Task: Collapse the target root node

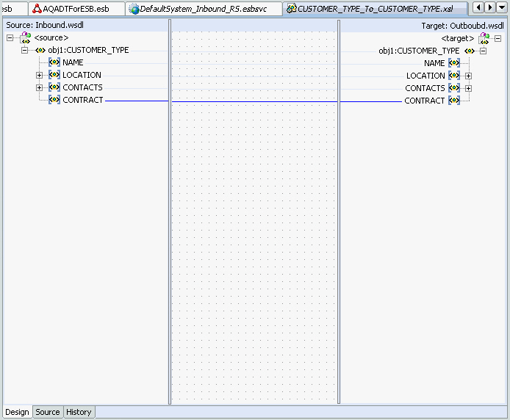Action: (498, 39)
